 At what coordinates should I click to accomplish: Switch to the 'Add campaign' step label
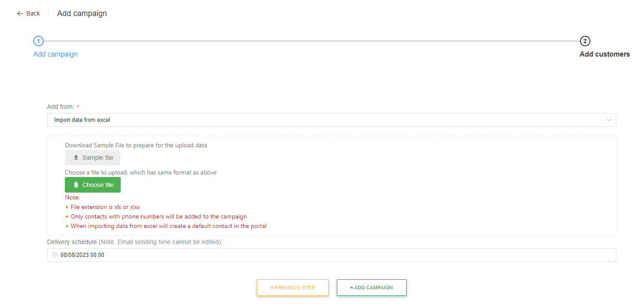click(55, 54)
